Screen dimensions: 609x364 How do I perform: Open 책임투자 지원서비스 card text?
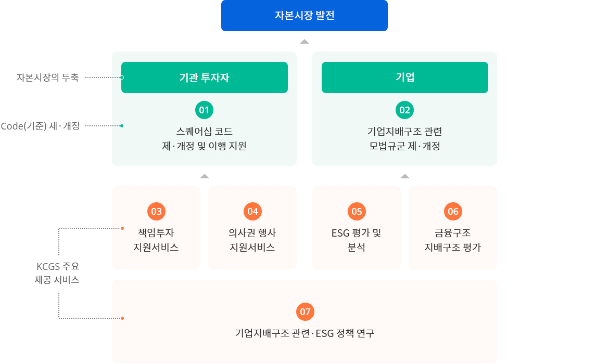(x=156, y=240)
